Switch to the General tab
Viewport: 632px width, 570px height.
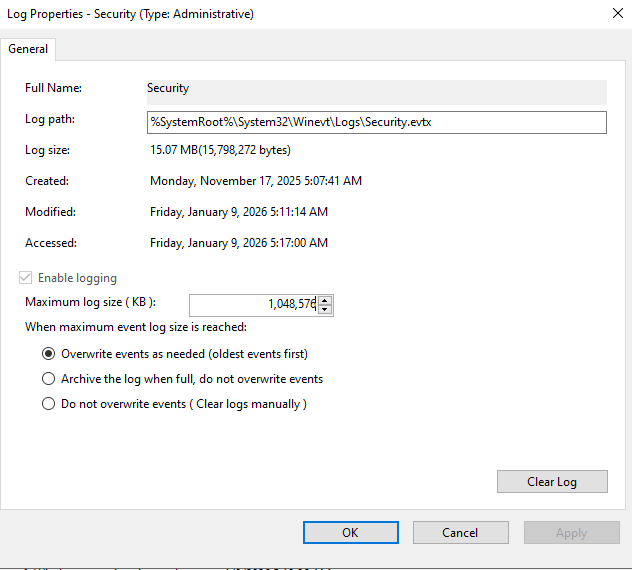[x=29, y=49]
